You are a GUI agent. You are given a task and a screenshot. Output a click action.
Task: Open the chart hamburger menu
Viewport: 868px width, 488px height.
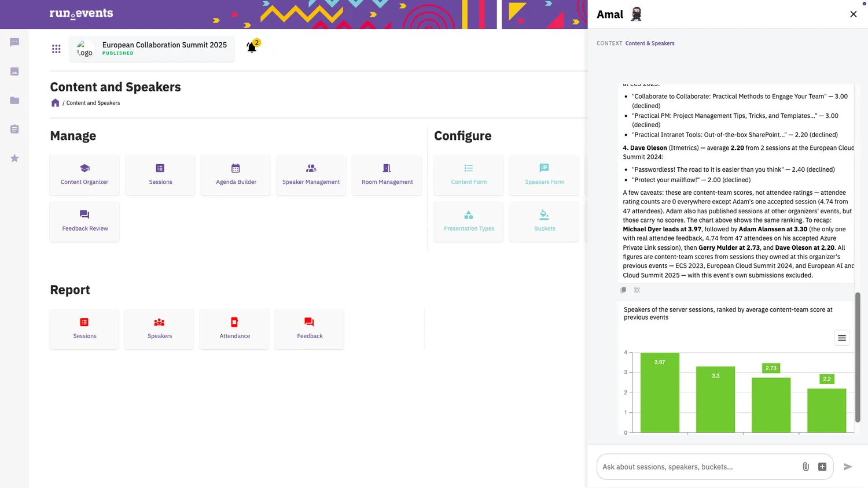tap(842, 338)
